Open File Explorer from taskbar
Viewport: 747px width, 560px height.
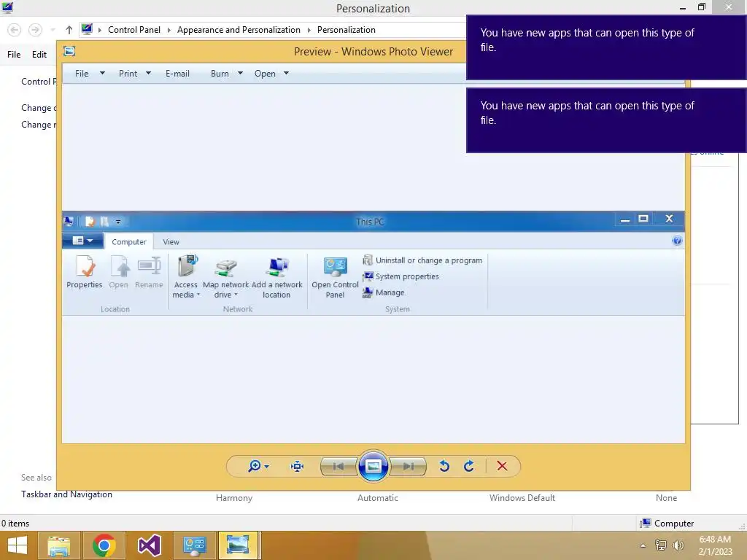click(x=58, y=545)
